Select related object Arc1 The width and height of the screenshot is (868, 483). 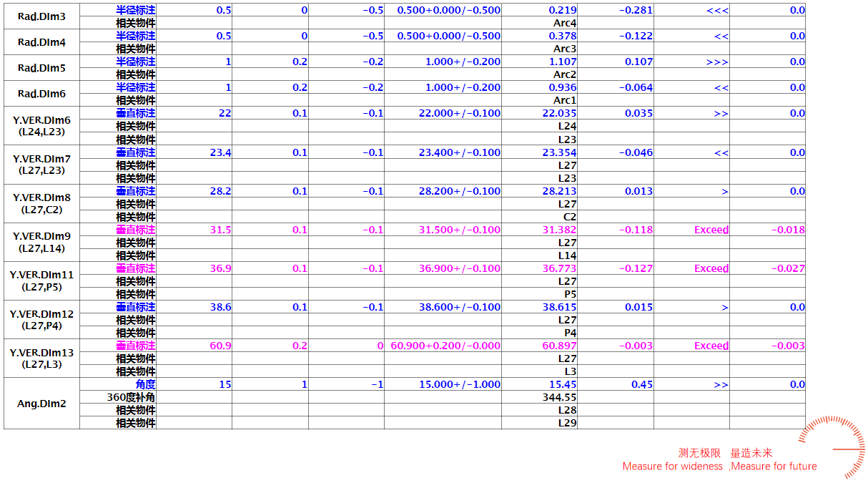point(565,100)
